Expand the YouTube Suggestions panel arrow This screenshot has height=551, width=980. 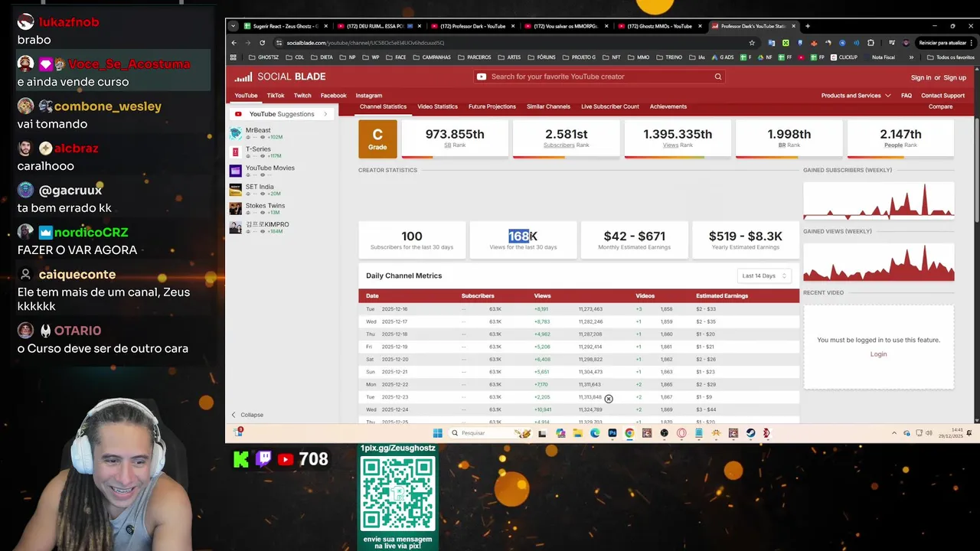click(x=325, y=114)
